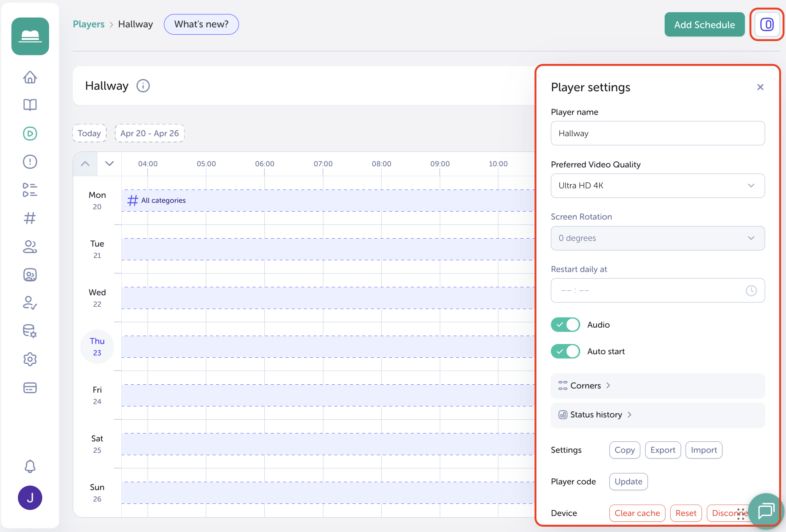Click the Import settings button
The height and width of the screenshot is (532, 786).
point(704,450)
